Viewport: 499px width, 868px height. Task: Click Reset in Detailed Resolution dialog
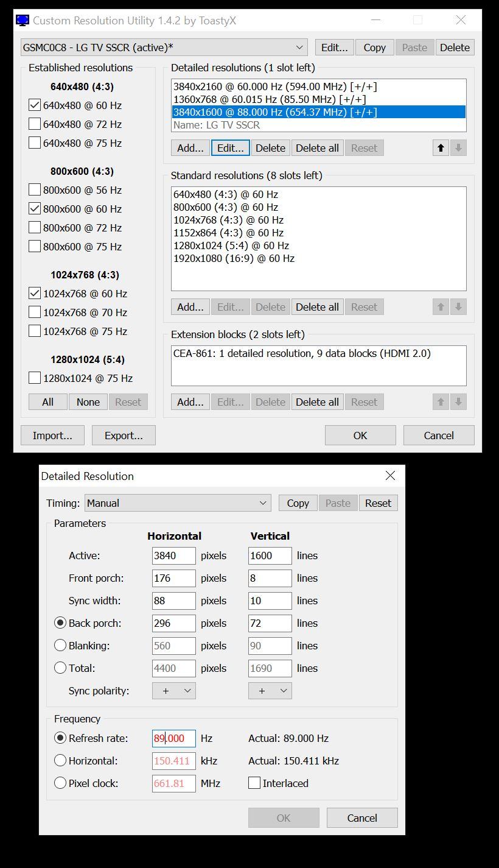(x=379, y=503)
